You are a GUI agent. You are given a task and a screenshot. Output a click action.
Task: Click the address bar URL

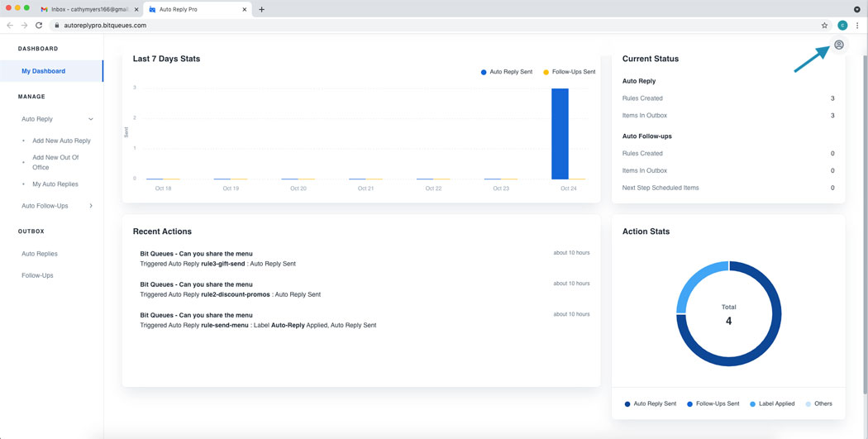coord(105,26)
